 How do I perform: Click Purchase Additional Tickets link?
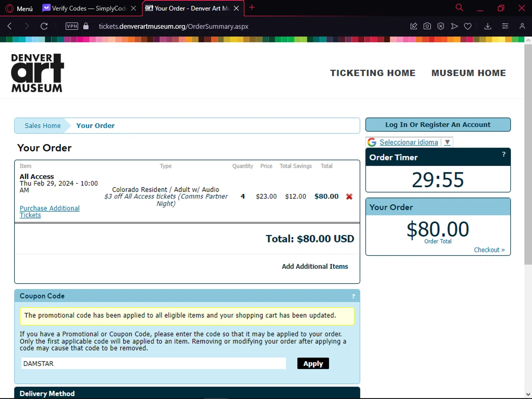click(50, 212)
